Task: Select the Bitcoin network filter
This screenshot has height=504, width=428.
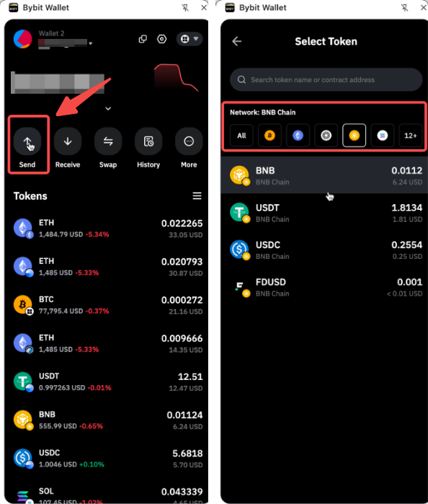Action: pos(269,136)
